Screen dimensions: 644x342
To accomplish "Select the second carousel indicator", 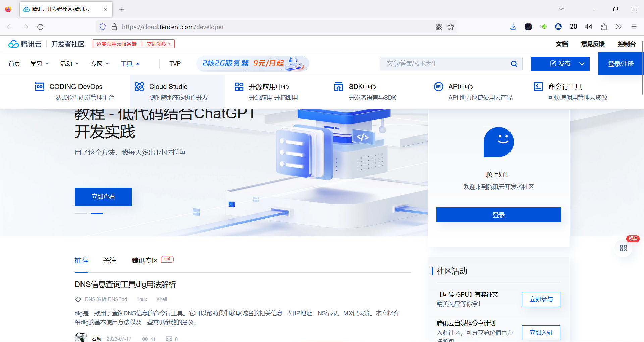I will point(97,213).
